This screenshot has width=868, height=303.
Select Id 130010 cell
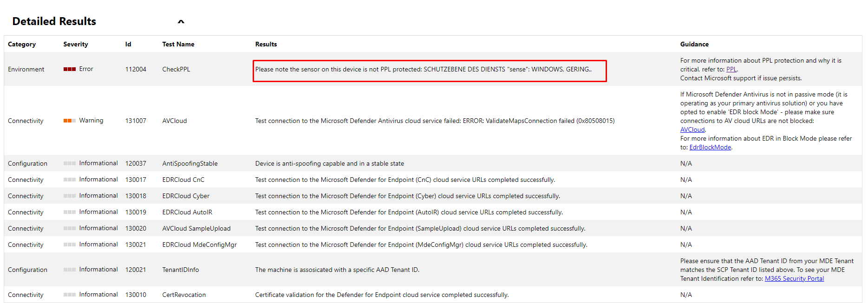(136, 295)
